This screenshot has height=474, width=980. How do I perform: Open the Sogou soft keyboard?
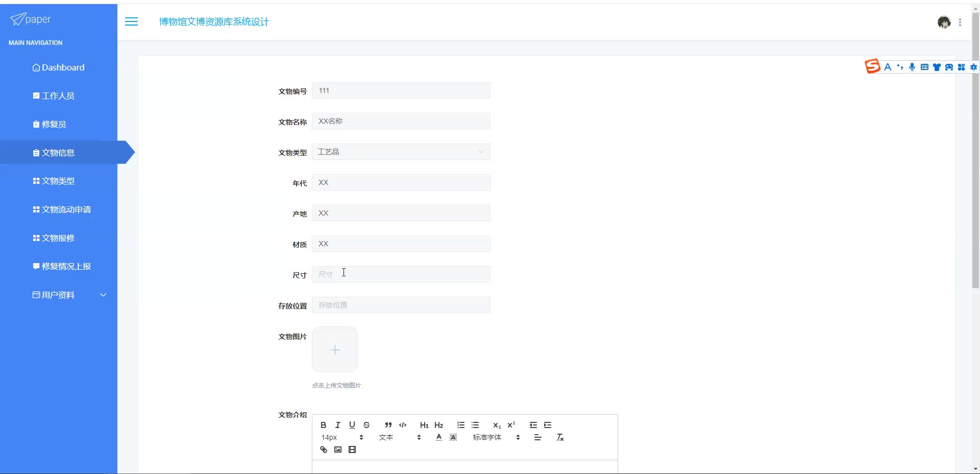click(924, 67)
